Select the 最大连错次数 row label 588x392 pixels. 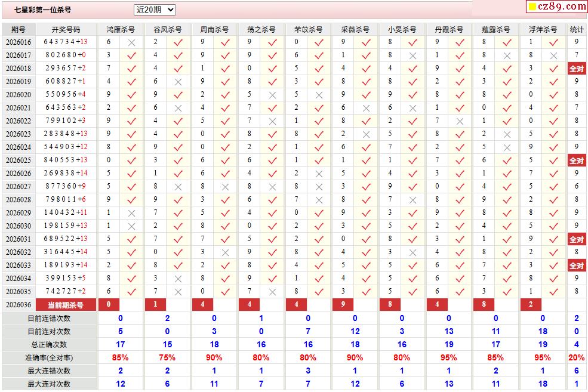49,371
